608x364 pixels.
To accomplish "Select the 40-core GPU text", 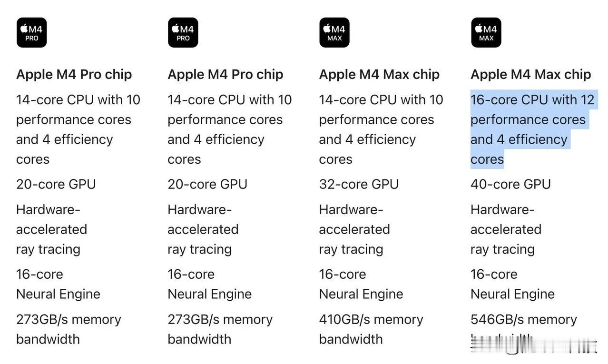I will tap(510, 184).
